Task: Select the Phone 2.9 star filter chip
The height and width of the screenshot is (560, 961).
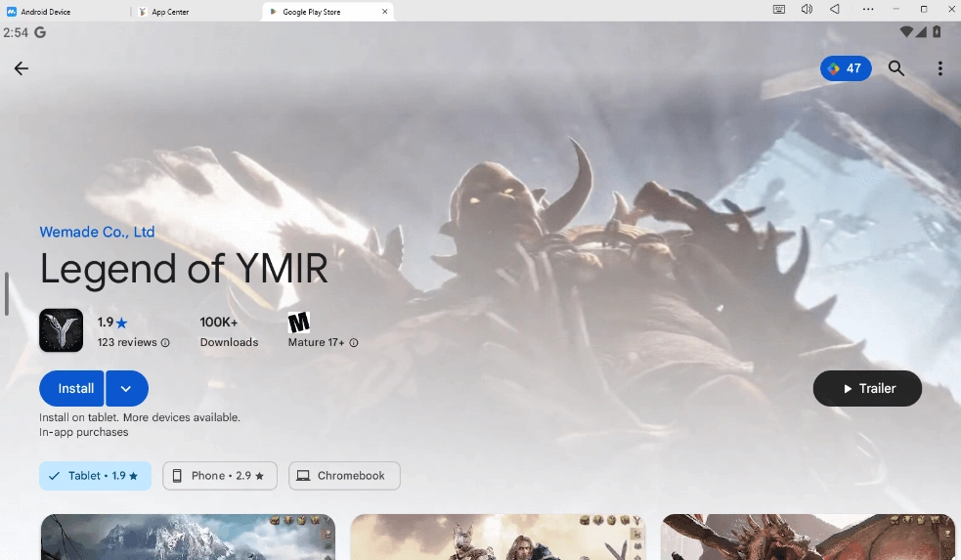Action: point(220,476)
